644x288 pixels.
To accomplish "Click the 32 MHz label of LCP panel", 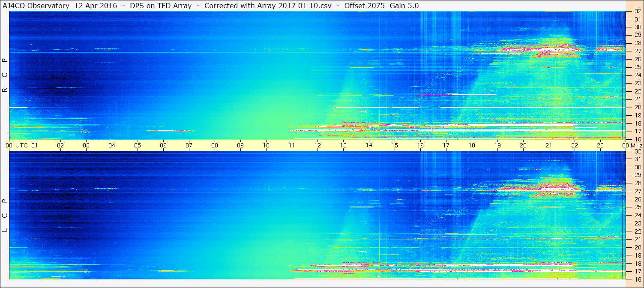I will tap(638, 151).
